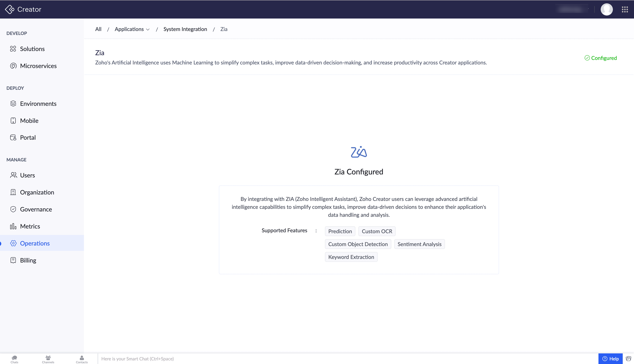Click the user profile avatar
This screenshot has width=634, height=364.
point(607,9)
